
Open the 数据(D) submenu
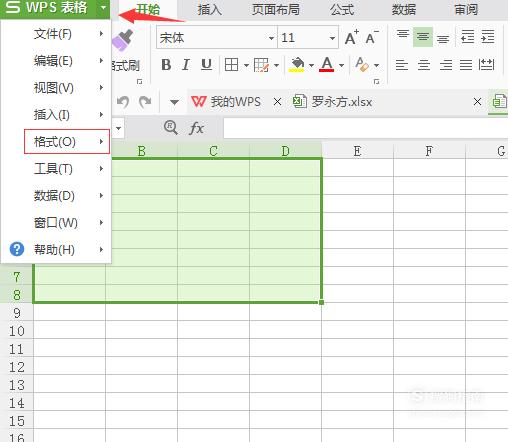point(56,196)
